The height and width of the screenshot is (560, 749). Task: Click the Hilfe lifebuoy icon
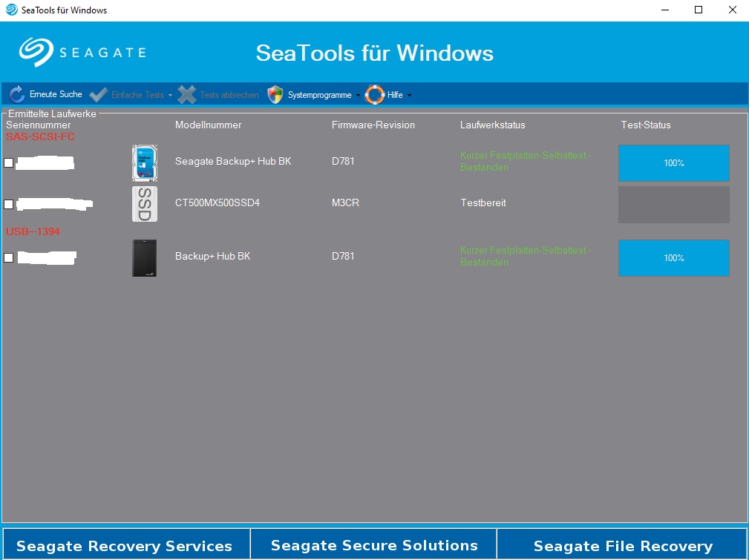tap(374, 94)
